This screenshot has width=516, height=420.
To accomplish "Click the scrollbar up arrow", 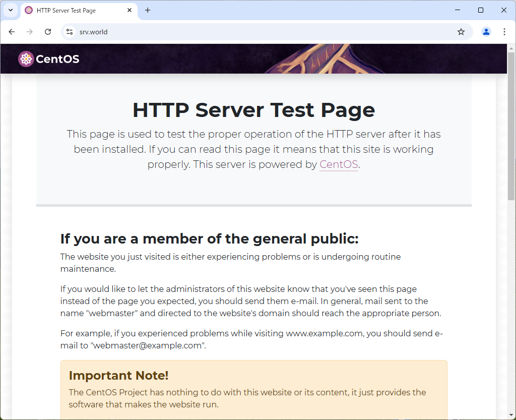I will coord(511,48).
